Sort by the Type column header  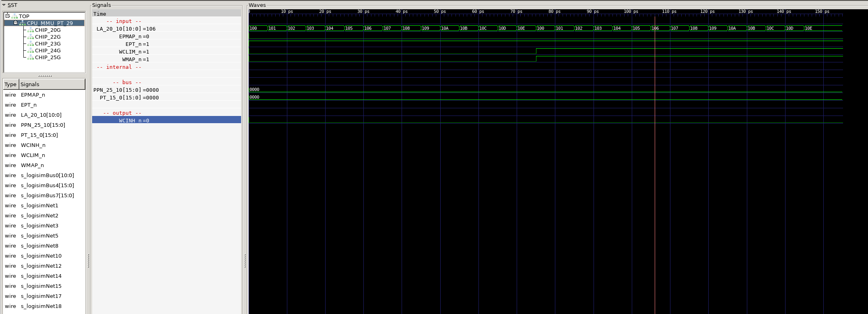click(x=10, y=84)
